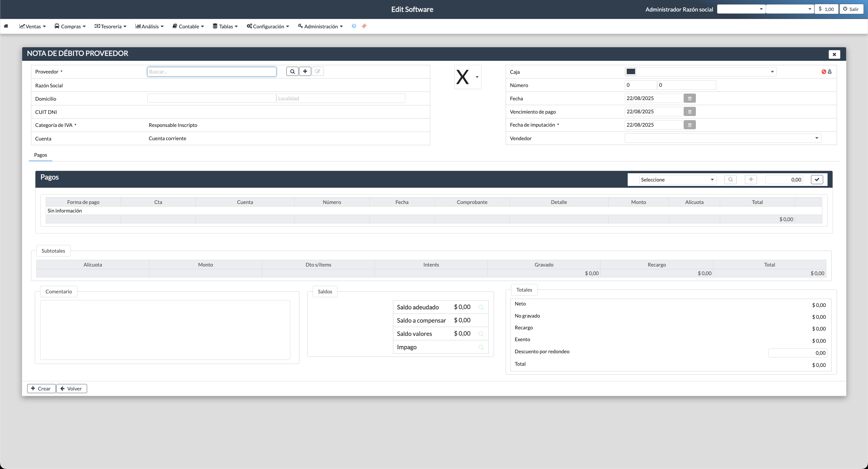
Task: Open calendar for Fecha de imputación
Action: pyautogui.click(x=689, y=125)
